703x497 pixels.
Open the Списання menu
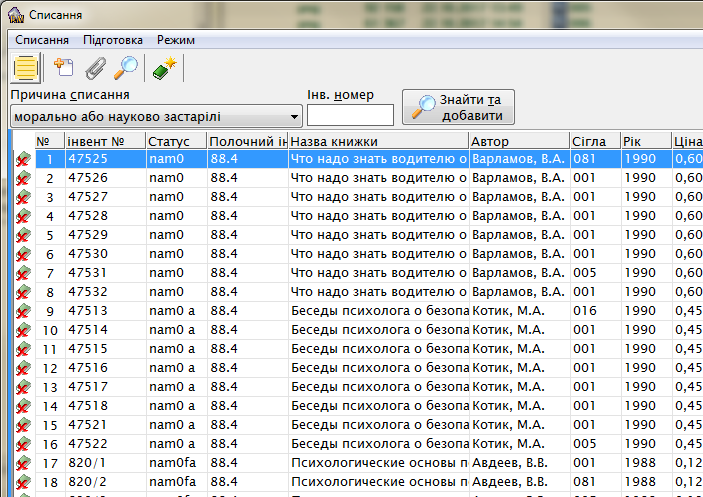(43, 40)
